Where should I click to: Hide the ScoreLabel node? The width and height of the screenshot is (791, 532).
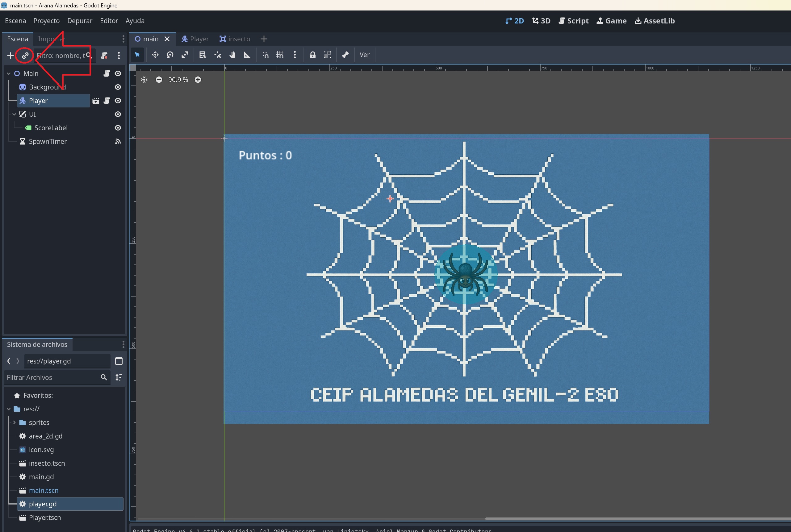click(117, 127)
